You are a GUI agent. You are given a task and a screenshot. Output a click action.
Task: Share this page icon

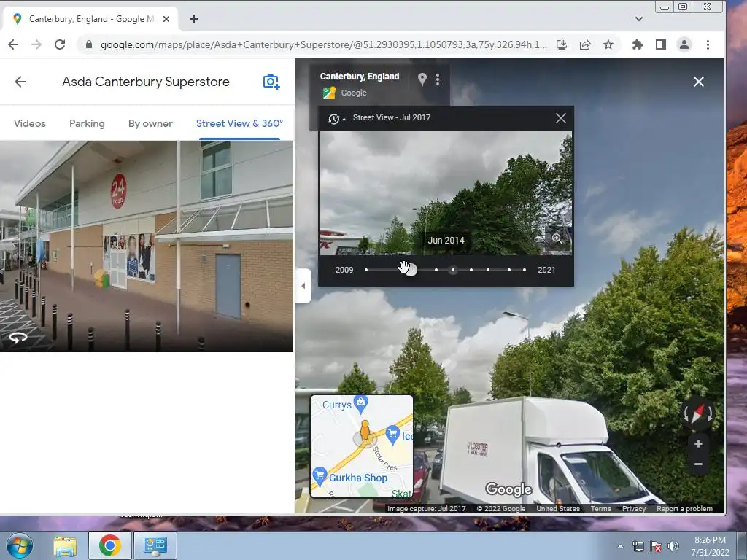pyautogui.click(x=585, y=44)
